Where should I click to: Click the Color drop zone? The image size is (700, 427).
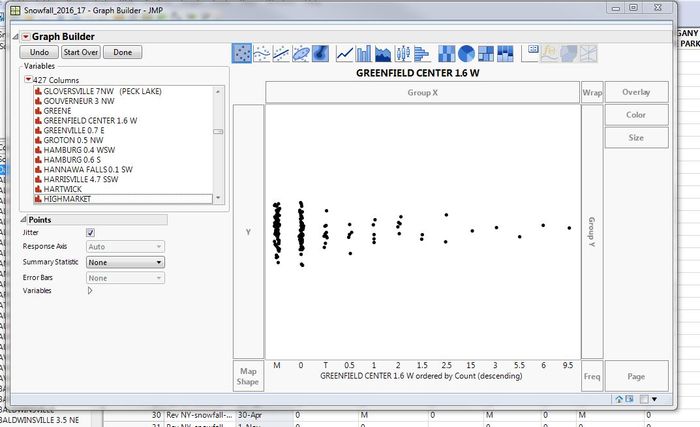(636, 115)
